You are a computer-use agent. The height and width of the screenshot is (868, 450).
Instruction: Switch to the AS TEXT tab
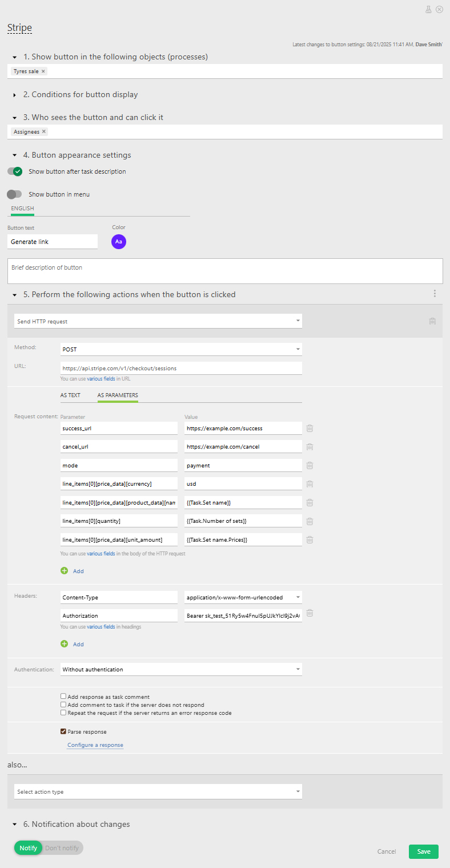pos(70,395)
